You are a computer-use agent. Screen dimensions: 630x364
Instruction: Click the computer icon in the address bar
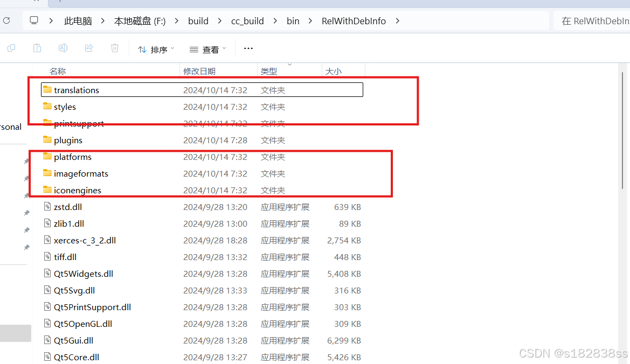pos(33,20)
